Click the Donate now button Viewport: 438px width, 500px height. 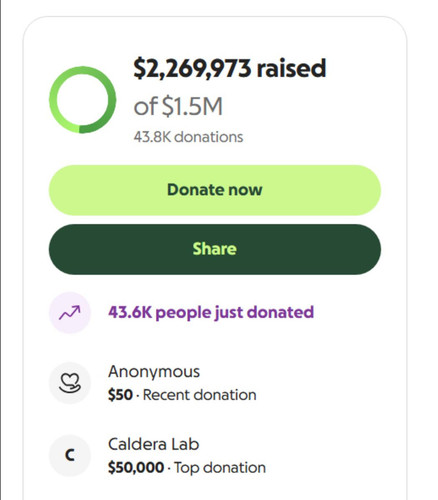215,190
